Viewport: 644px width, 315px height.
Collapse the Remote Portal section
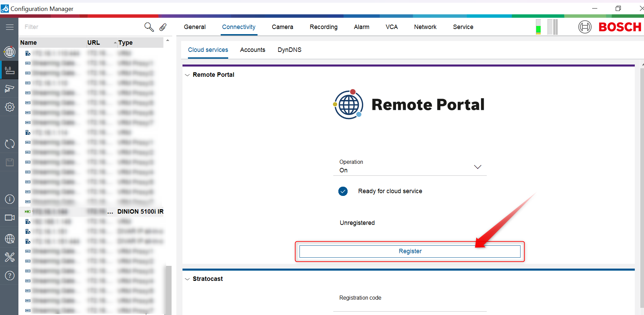(187, 75)
